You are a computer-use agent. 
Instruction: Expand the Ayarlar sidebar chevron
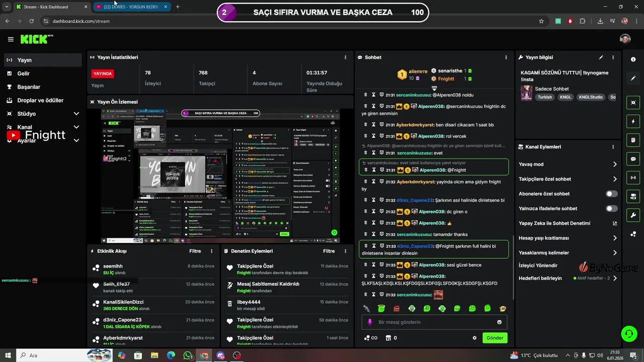[76, 140]
